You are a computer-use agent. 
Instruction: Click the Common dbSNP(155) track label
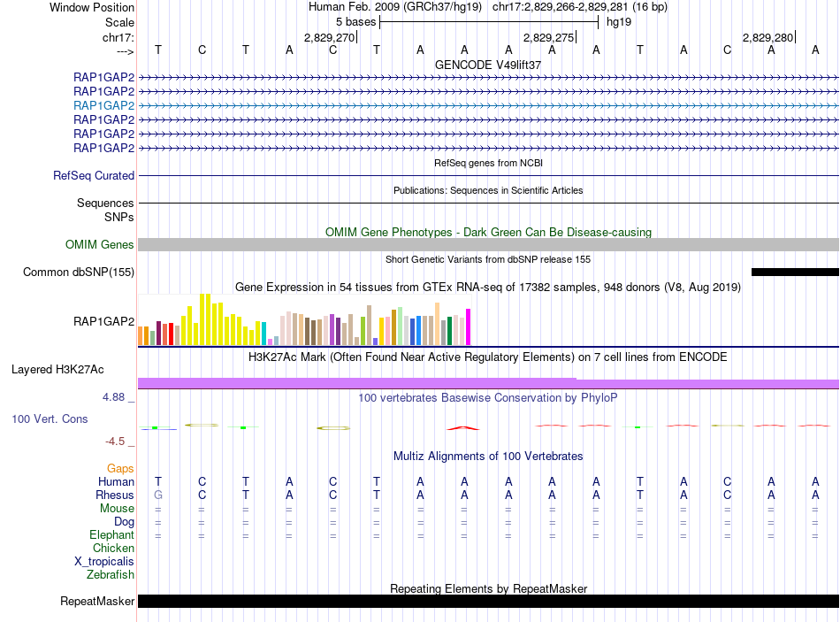[x=78, y=272]
